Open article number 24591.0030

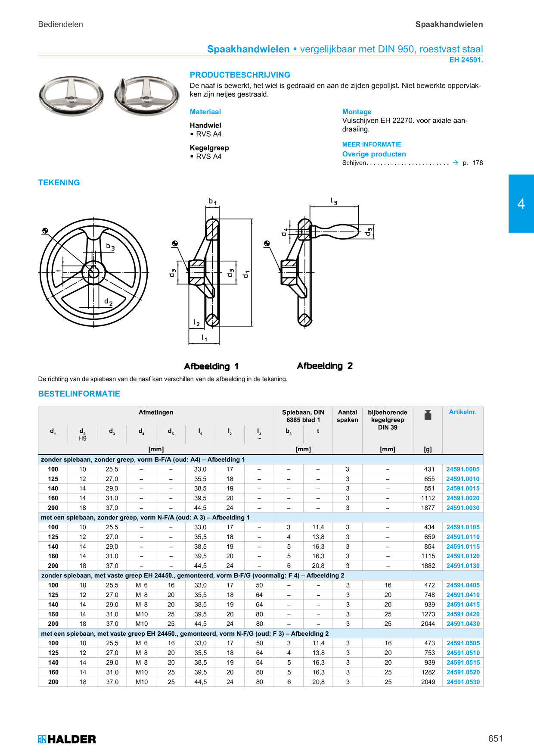[x=463, y=508]
